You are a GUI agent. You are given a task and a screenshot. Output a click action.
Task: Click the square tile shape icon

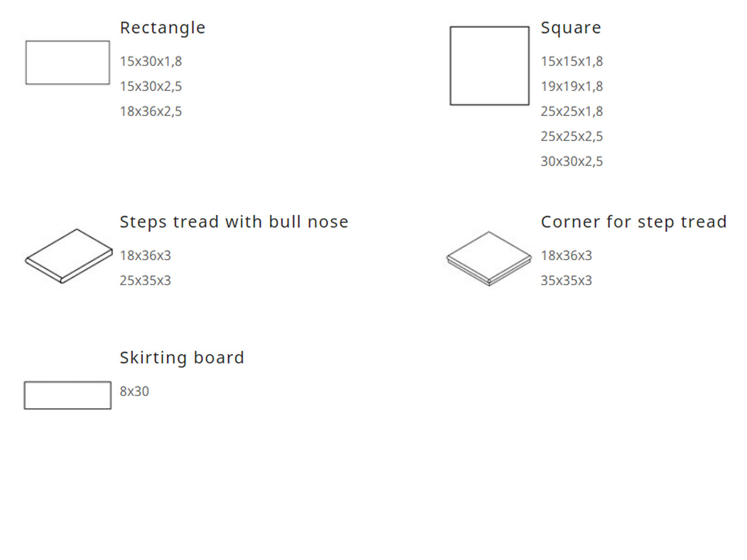pyautogui.click(x=489, y=66)
